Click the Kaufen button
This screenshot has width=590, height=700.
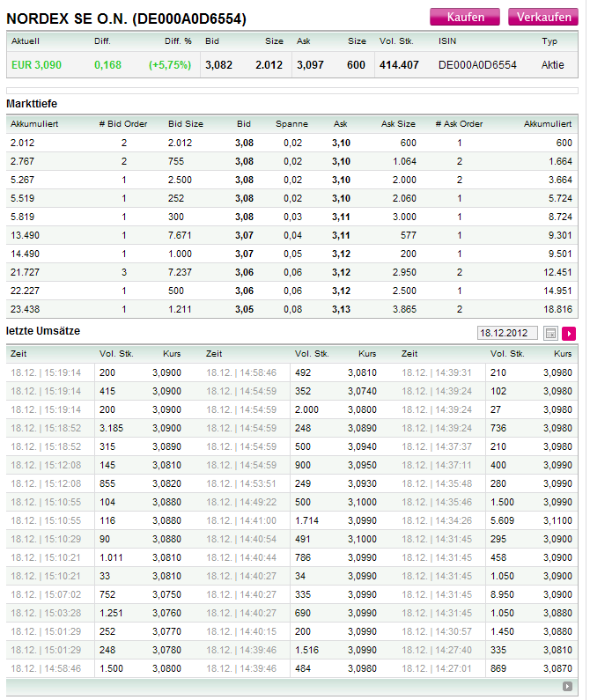(464, 17)
